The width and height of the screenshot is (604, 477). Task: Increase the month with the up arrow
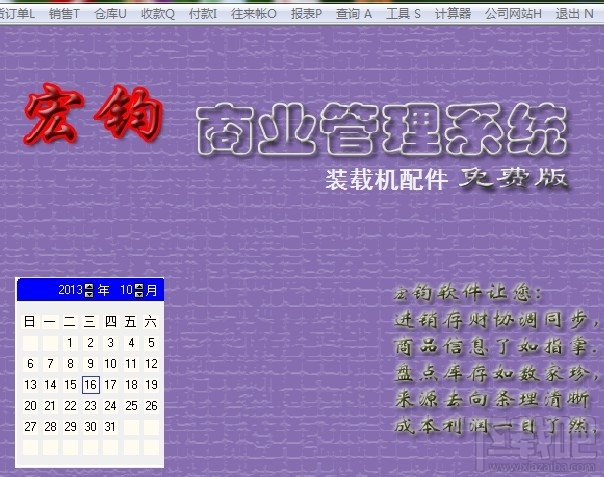(x=139, y=287)
